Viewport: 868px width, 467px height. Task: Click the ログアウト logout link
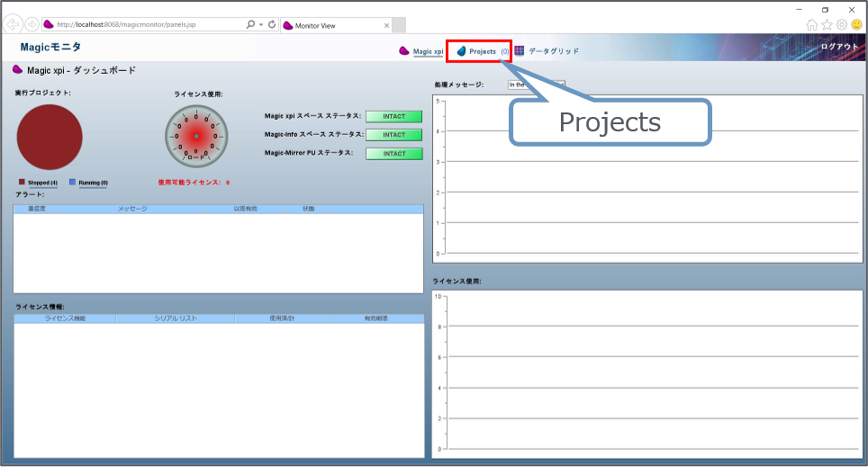[839, 47]
